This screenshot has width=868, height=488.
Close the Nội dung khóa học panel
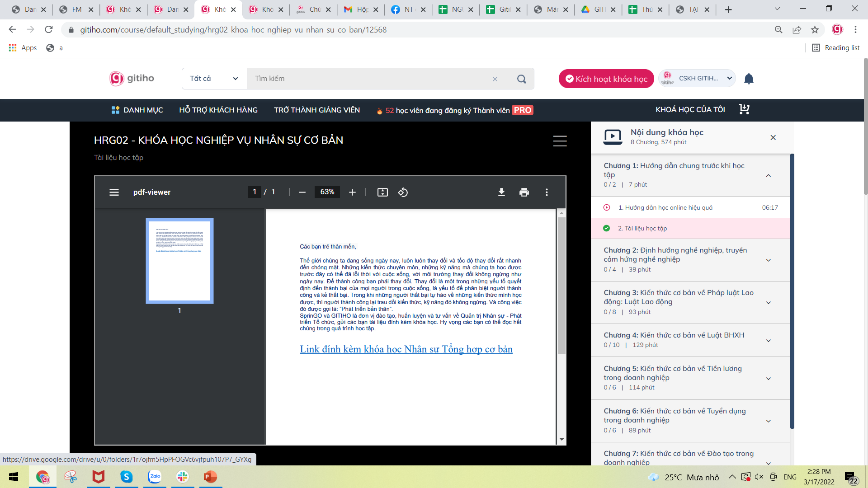click(x=773, y=137)
